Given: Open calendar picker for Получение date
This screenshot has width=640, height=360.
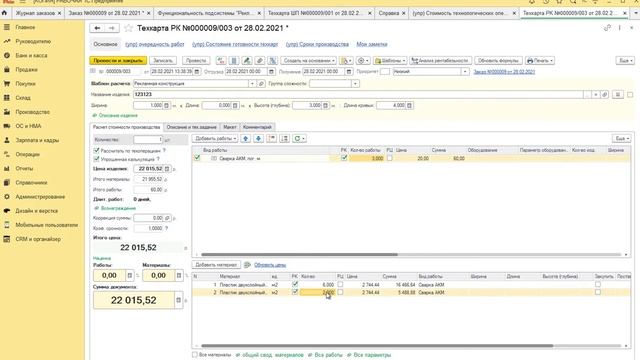Looking at the screenshot, I should [x=349, y=71].
